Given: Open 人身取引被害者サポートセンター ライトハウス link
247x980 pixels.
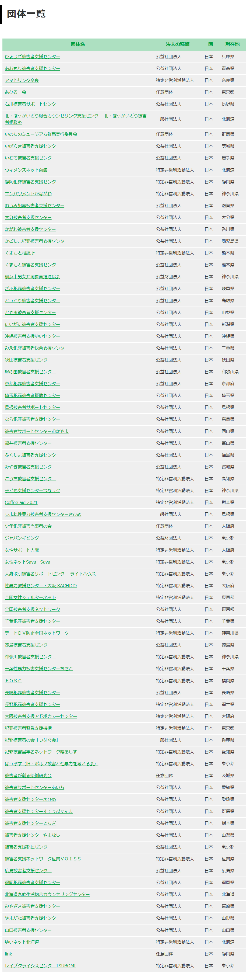Looking at the screenshot, I should click(50, 573).
